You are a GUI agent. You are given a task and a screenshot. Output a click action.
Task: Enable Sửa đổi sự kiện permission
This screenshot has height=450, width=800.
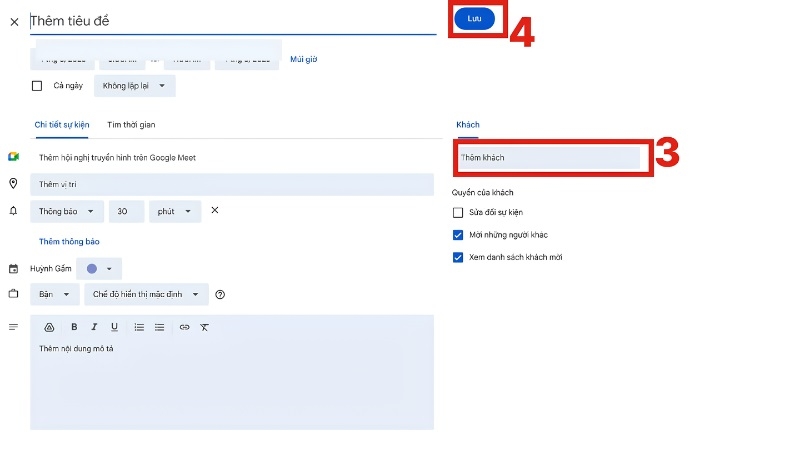click(x=458, y=212)
